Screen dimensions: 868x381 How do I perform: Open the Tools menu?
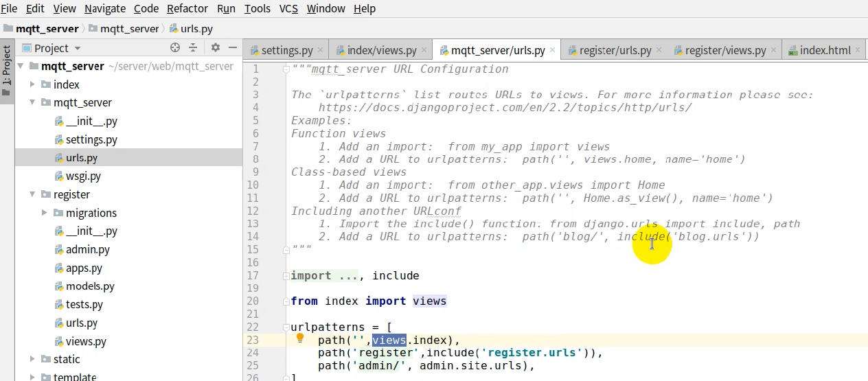coord(258,8)
